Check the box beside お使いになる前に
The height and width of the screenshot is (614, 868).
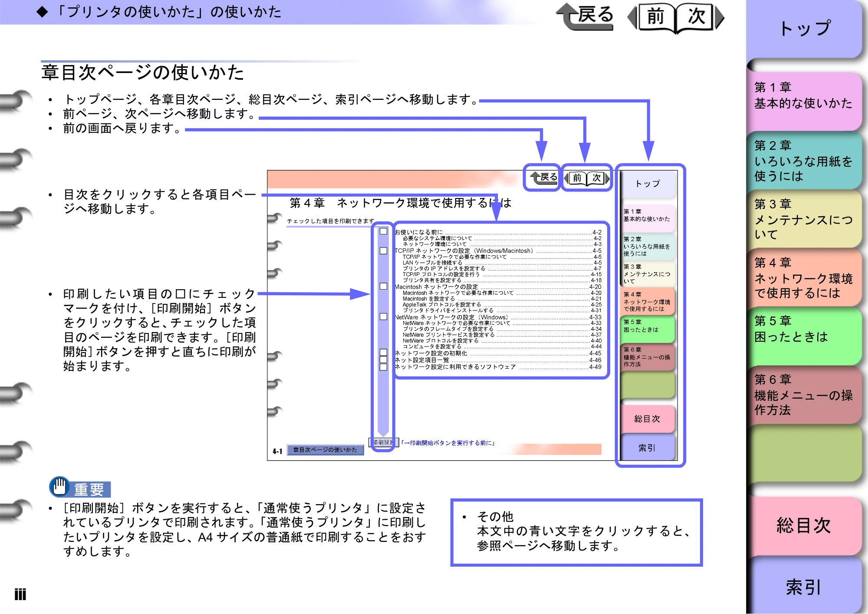tap(384, 231)
